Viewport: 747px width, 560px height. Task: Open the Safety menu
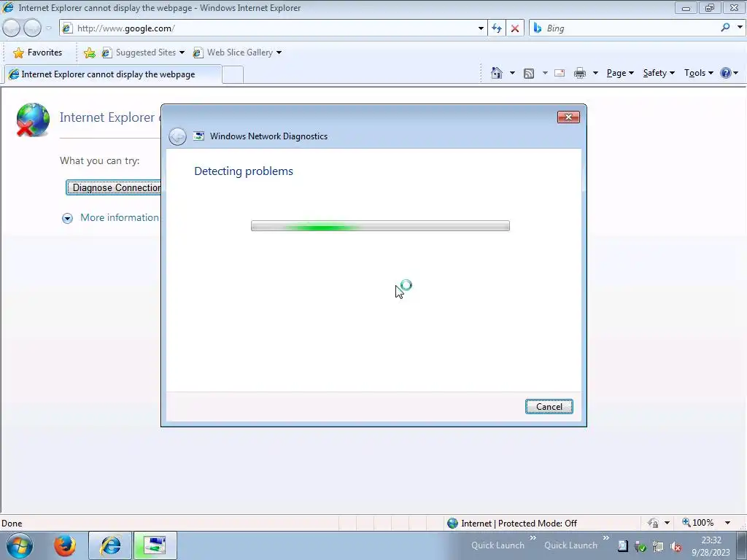659,73
